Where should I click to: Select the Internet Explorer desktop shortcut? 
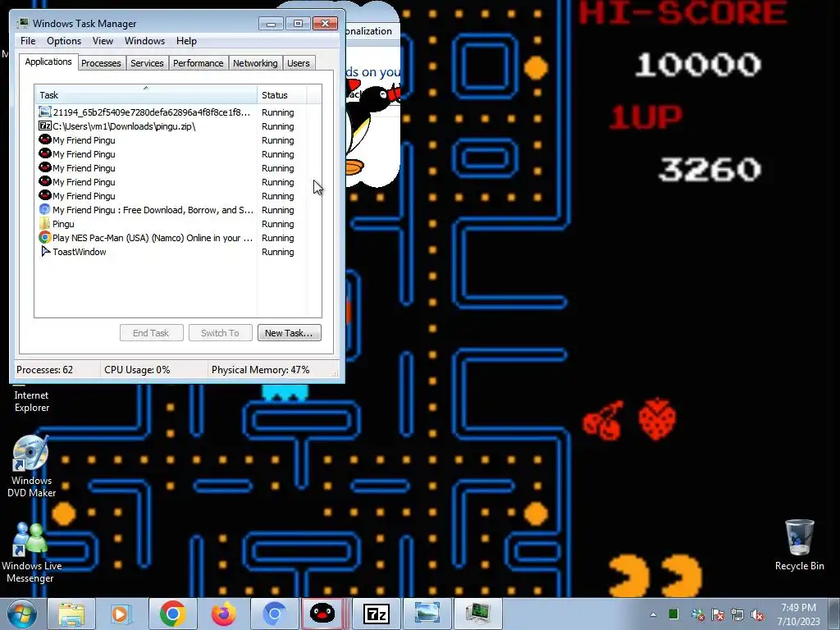pyautogui.click(x=31, y=400)
